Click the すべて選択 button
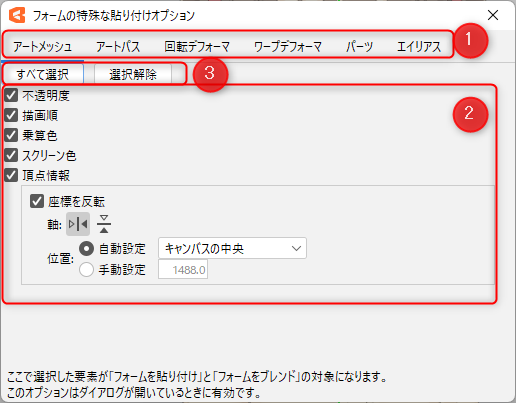 [x=43, y=74]
